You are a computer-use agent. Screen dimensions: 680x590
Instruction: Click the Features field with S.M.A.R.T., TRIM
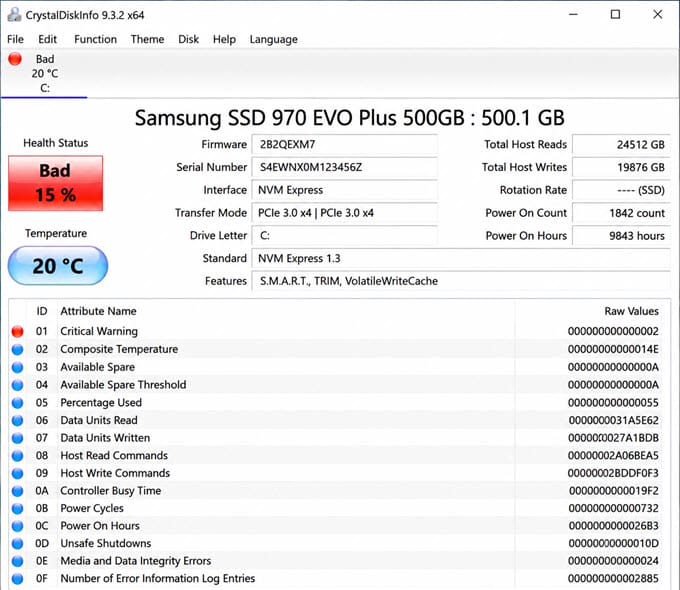461,281
